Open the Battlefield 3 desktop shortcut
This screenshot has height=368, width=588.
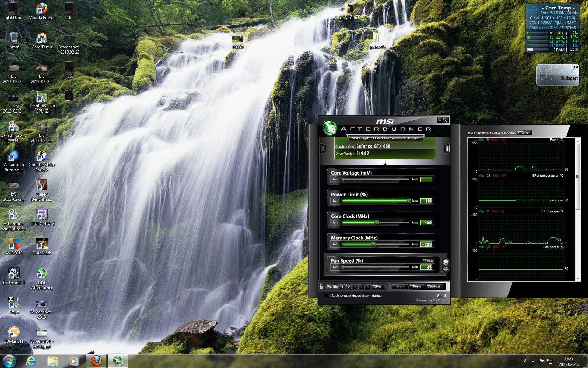pos(14,276)
